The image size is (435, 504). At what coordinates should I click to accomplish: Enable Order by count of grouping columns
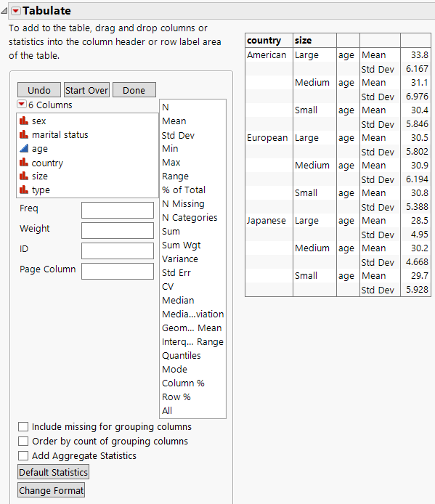[23, 441]
